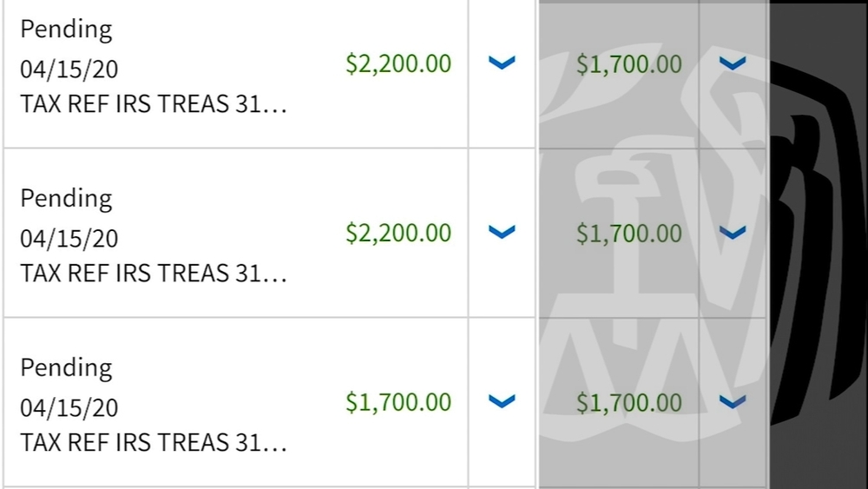Open the second TAX REF IRS TREAS description
The image size is (868, 489).
pyautogui.click(x=154, y=274)
